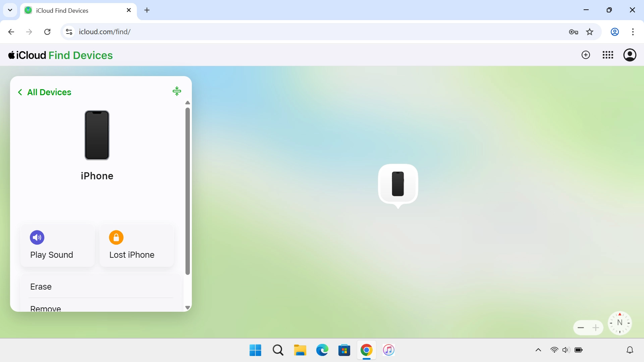
Task: Open Windows Start menu
Action: pos(255,350)
